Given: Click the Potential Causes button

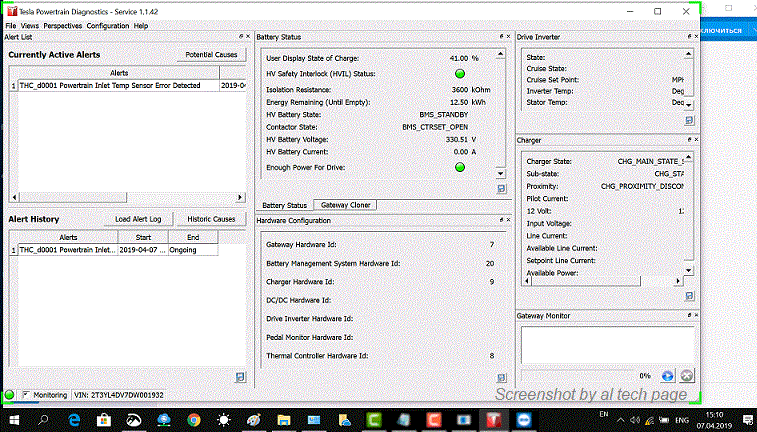Looking at the screenshot, I should click(x=211, y=54).
